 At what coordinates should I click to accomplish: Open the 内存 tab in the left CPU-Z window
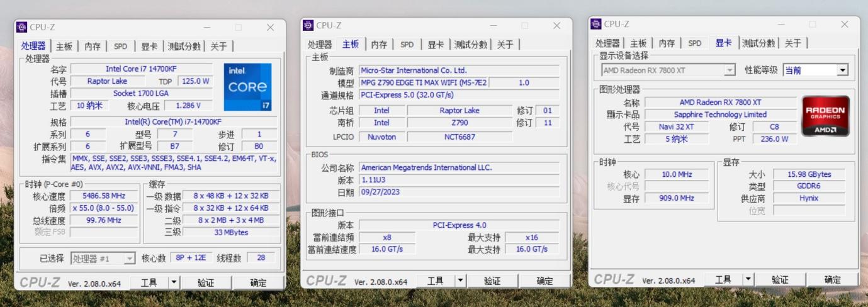pos(93,46)
